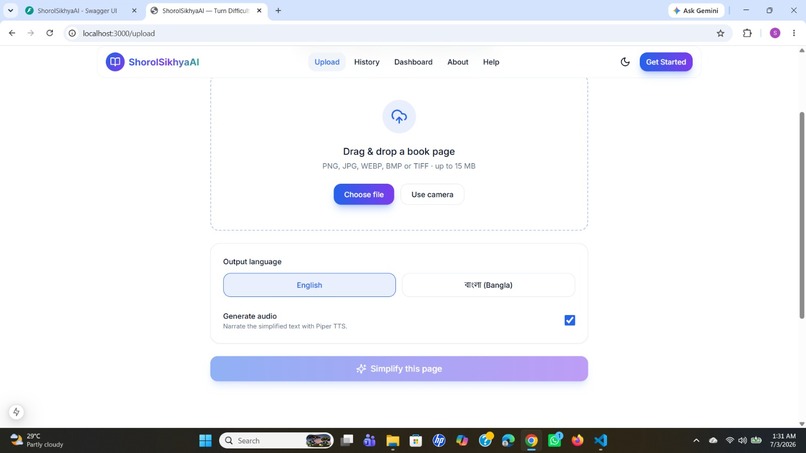Open the Upload nav item
This screenshot has width=806, height=453.
coord(327,62)
